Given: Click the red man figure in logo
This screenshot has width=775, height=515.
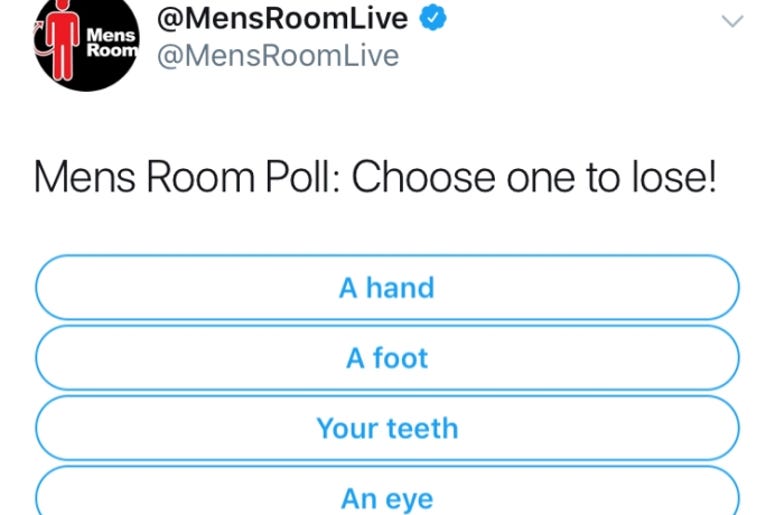Looking at the screenshot, I should pyautogui.click(x=62, y=40).
